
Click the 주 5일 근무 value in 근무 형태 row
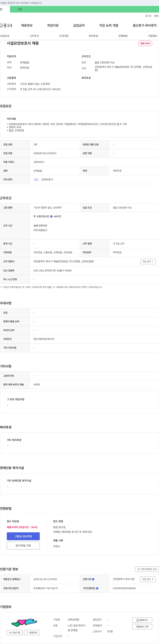coord(119,244)
